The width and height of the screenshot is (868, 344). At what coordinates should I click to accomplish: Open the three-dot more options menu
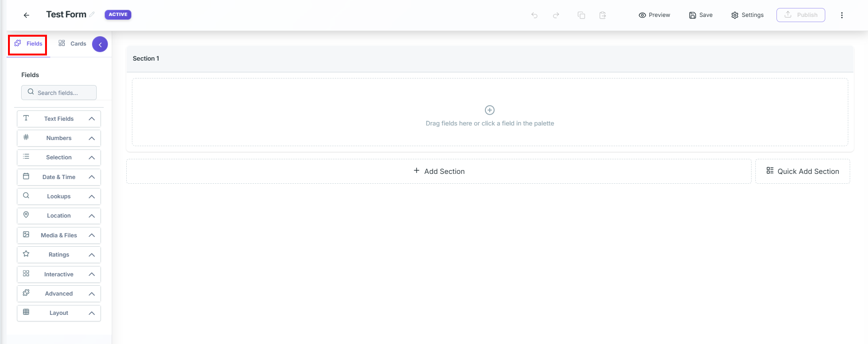pos(842,15)
